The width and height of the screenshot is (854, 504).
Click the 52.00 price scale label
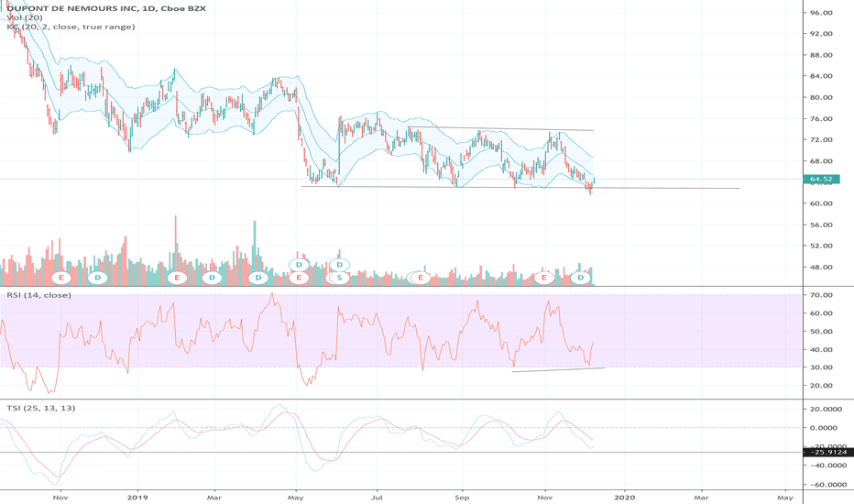click(821, 247)
